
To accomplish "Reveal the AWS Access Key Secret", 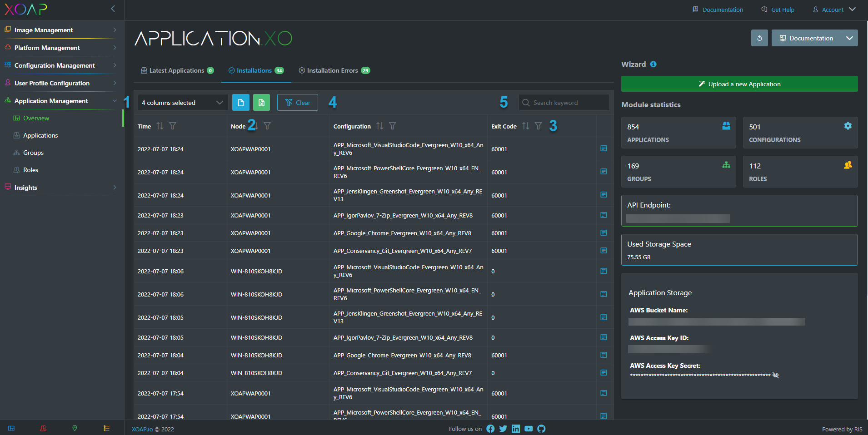I will coord(776,375).
